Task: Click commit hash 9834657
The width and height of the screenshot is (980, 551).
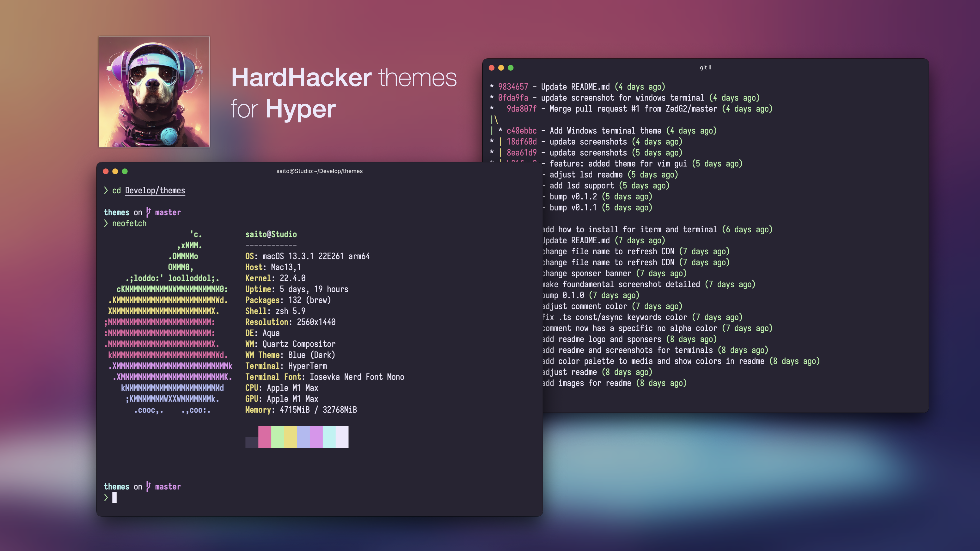Action: tap(513, 87)
